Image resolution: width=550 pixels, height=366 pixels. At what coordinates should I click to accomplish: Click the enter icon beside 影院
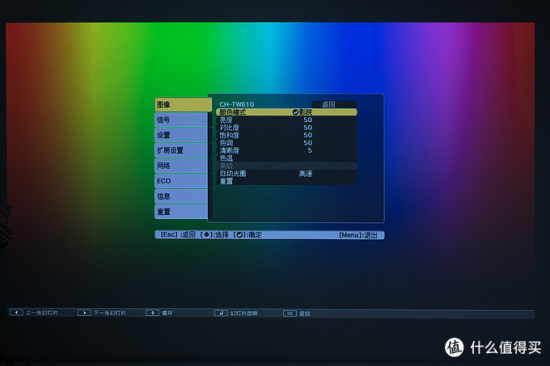tap(295, 112)
